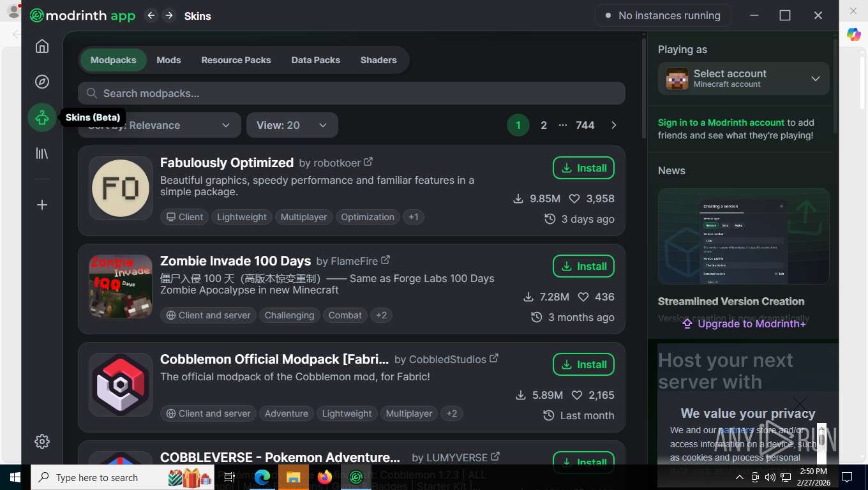Viewport: 868px width, 490px height.
Task: Open external link next to LUMYVERSE
Action: pyautogui.click(x=495, y=457)
